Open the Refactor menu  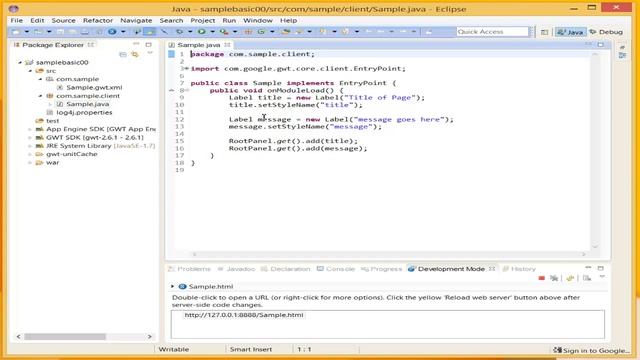pyautogui.click(x=98, y=20)
